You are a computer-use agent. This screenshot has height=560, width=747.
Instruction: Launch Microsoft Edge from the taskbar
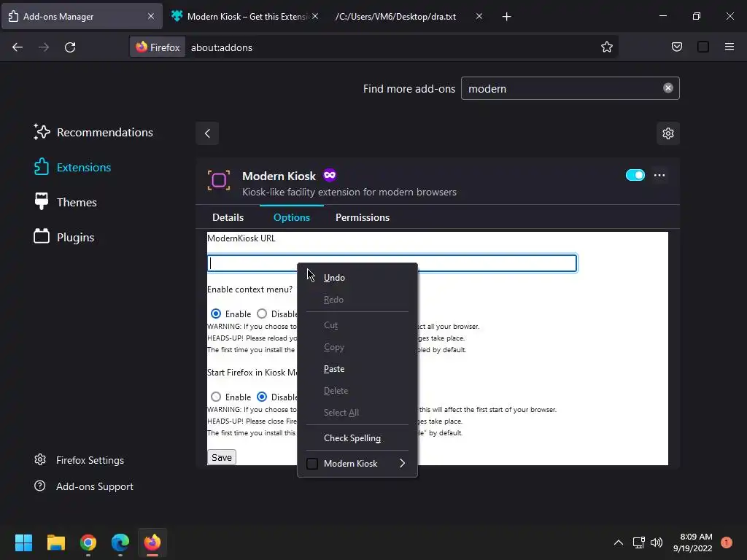point(120,542)
